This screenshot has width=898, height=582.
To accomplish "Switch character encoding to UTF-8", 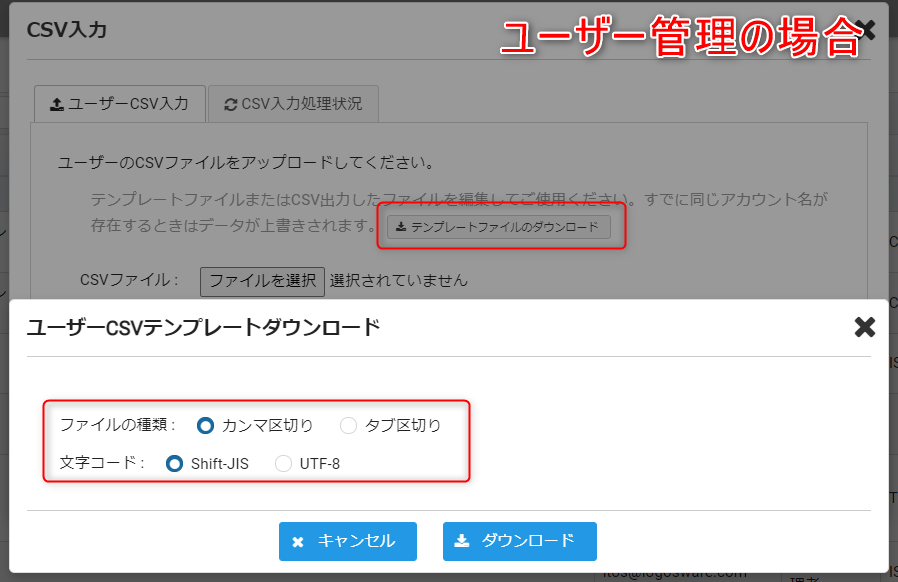I will pyautogui.click(x=284, y=464).
